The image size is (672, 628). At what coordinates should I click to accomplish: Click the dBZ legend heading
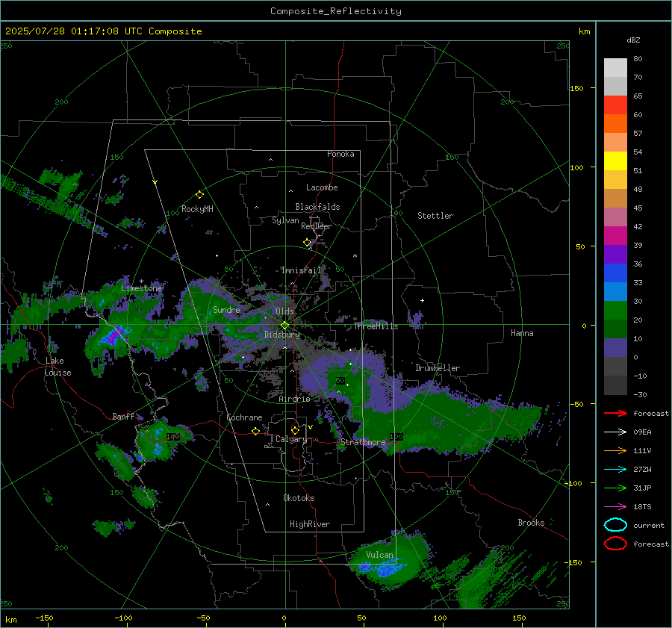click(x=633, y=40)
